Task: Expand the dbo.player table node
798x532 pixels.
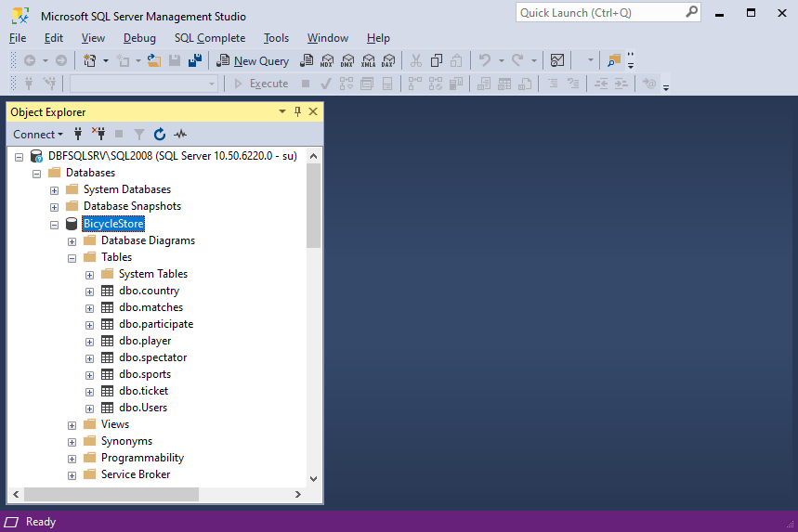Action: pos(89,342)
